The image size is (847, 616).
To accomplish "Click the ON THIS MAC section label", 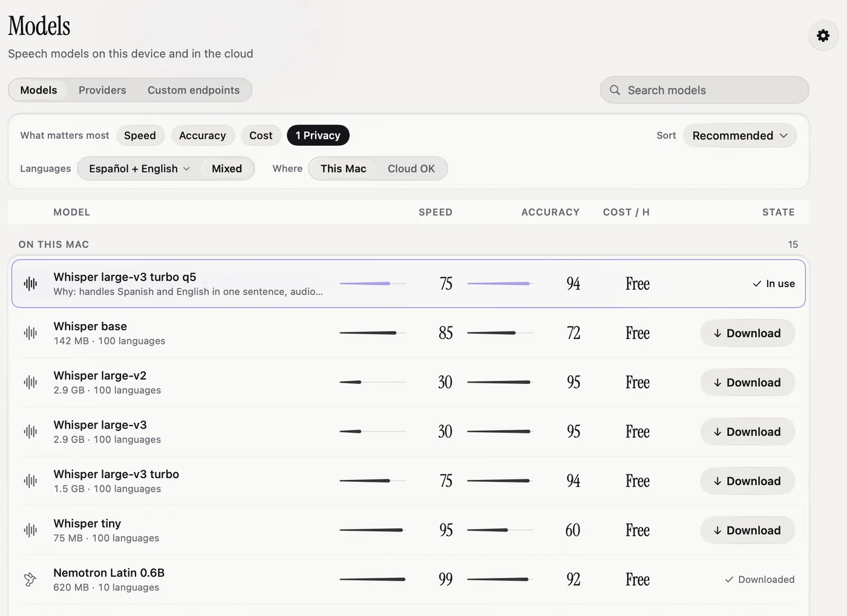I will [x=54, y=244].
